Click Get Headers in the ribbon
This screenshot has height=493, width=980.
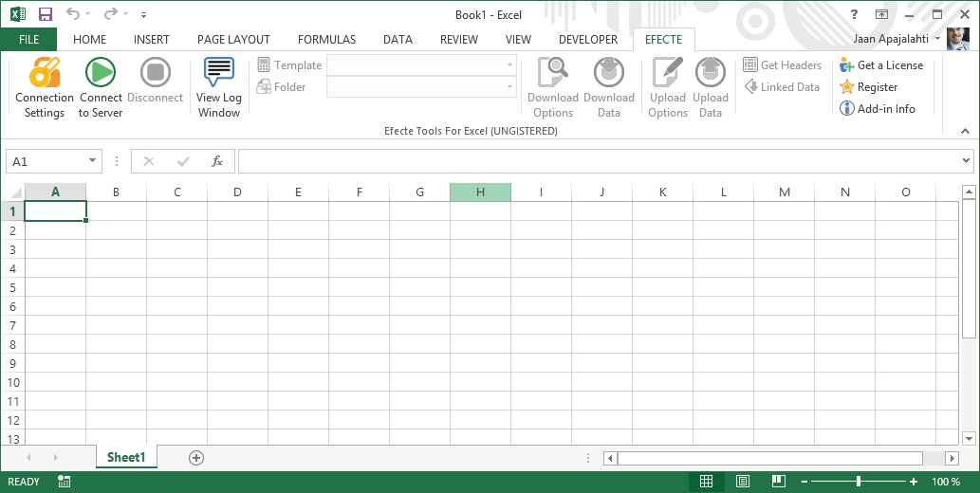coord(782,65)
